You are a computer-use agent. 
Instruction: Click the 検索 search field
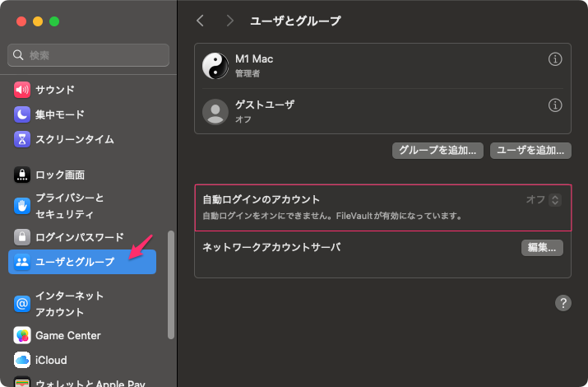click(x=89, y=55)
